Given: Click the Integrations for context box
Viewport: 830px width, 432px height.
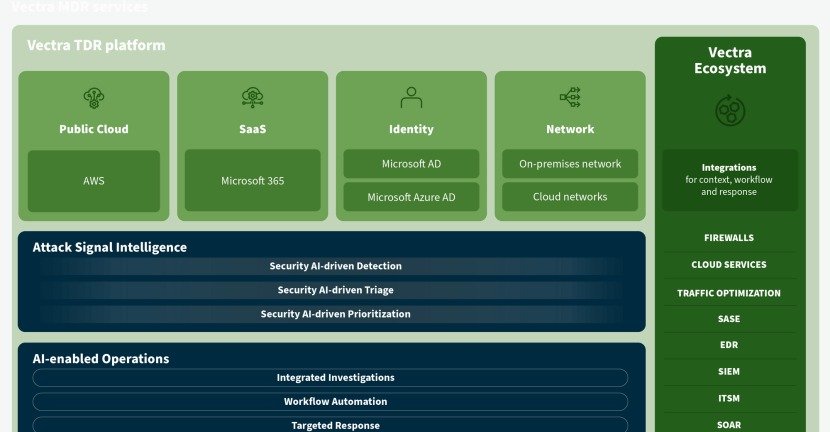Looking at the screenshot, I should pyautogui.click(x=730, y=180).
